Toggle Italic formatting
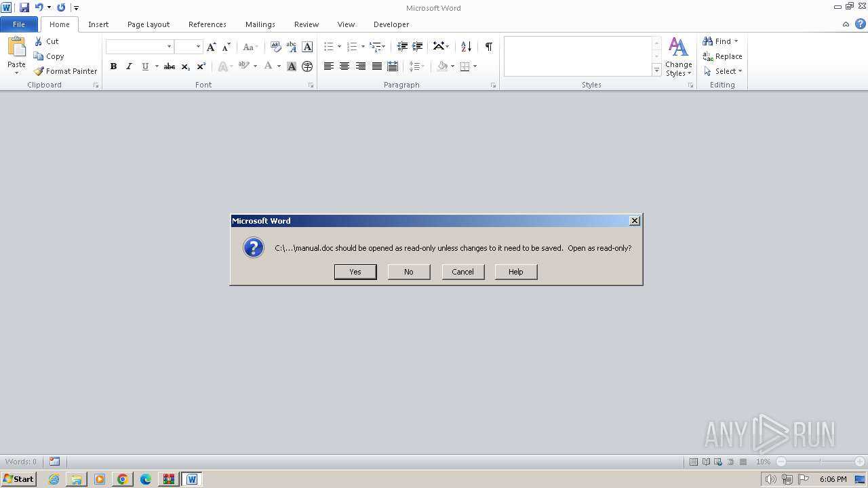Screen dimensions: 868x488 (129, 66)
